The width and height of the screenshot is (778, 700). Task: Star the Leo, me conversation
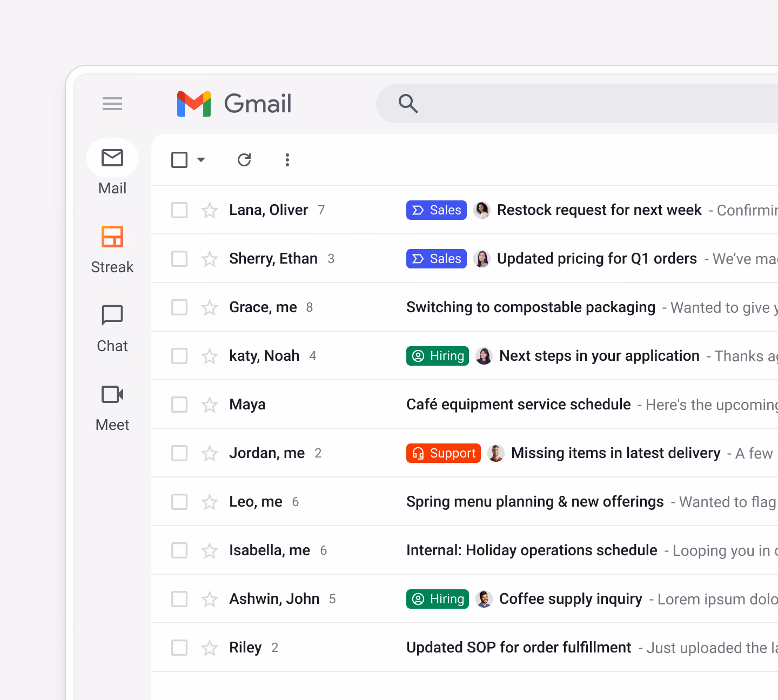tap(210, 502)
